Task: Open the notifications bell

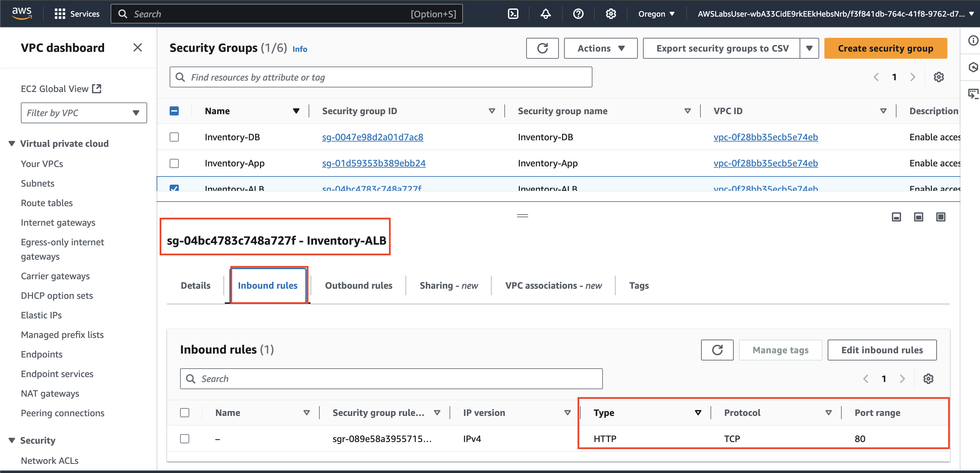Action: (x=545, y=14)
